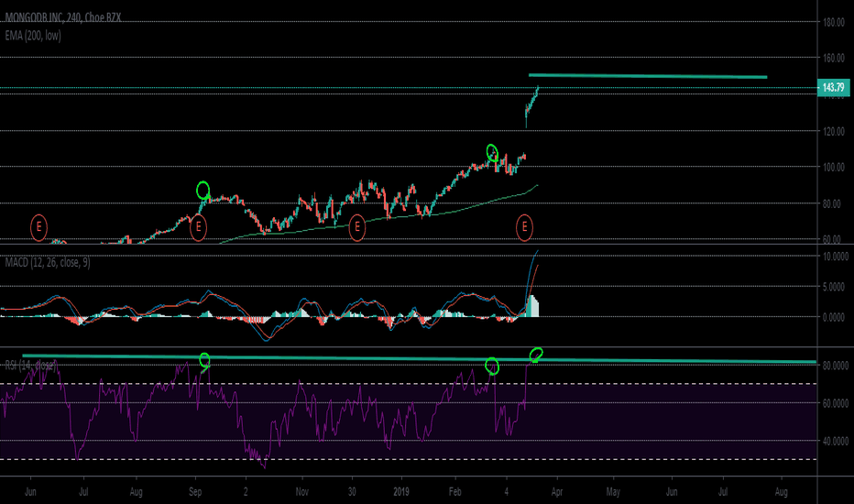The width and height of the screenshot is (854, 504).
Task: Click the Apr label on time axis
Action: 556,492
